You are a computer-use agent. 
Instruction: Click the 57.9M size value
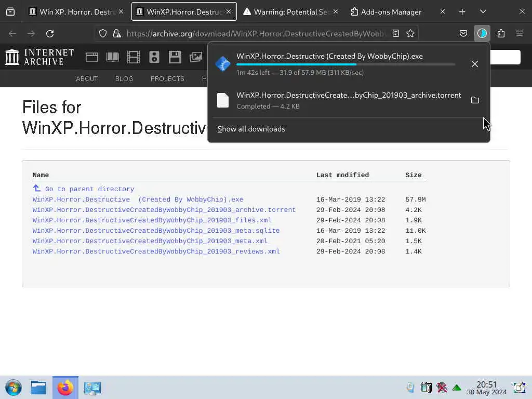click(416, 199)
